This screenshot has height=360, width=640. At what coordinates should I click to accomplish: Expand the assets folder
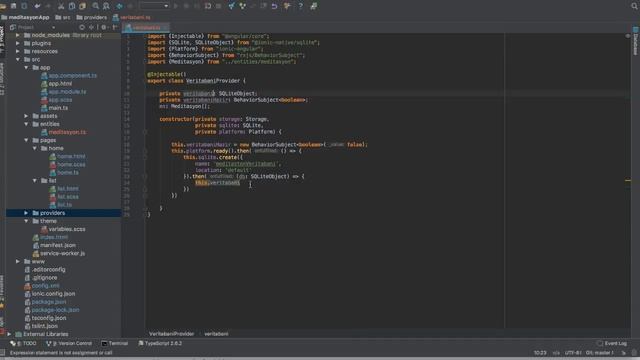click(27, 116)
